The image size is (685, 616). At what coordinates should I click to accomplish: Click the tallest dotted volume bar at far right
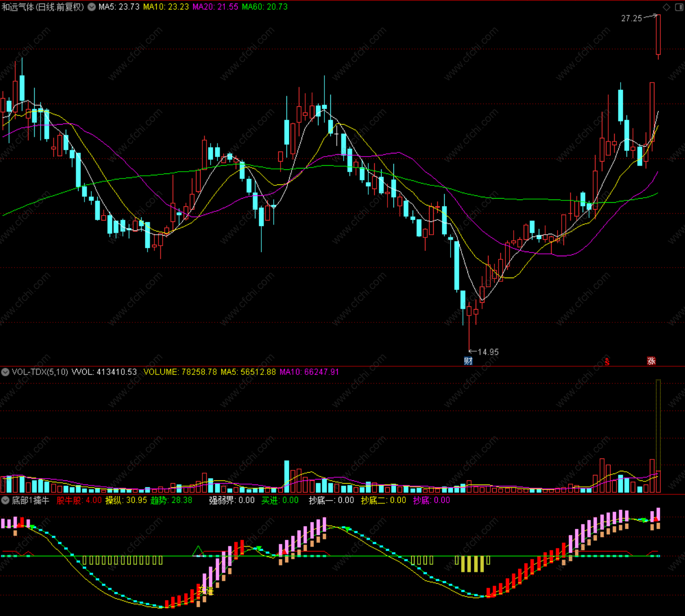[658, 436]
